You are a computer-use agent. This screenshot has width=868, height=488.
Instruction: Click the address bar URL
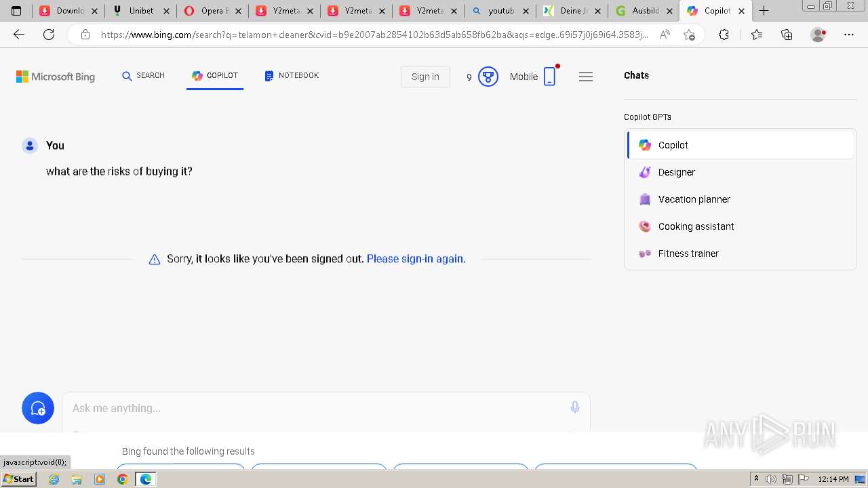(x=374, y=35)
